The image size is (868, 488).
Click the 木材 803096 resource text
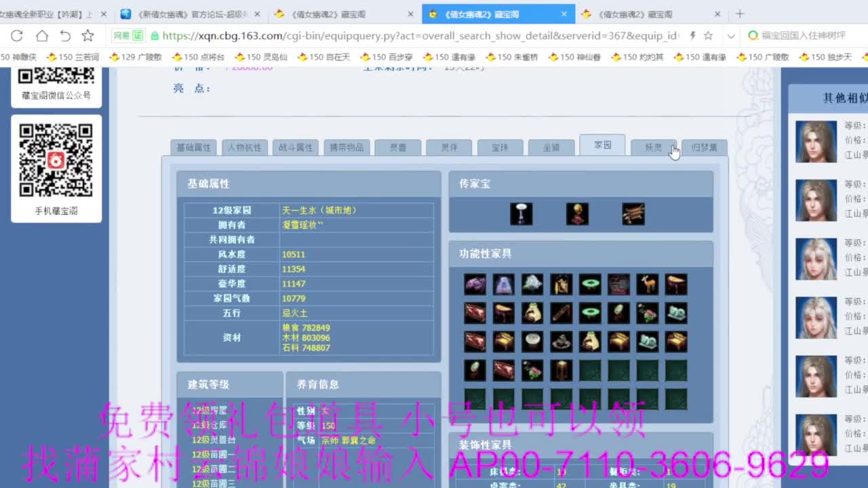pos(306,338)
